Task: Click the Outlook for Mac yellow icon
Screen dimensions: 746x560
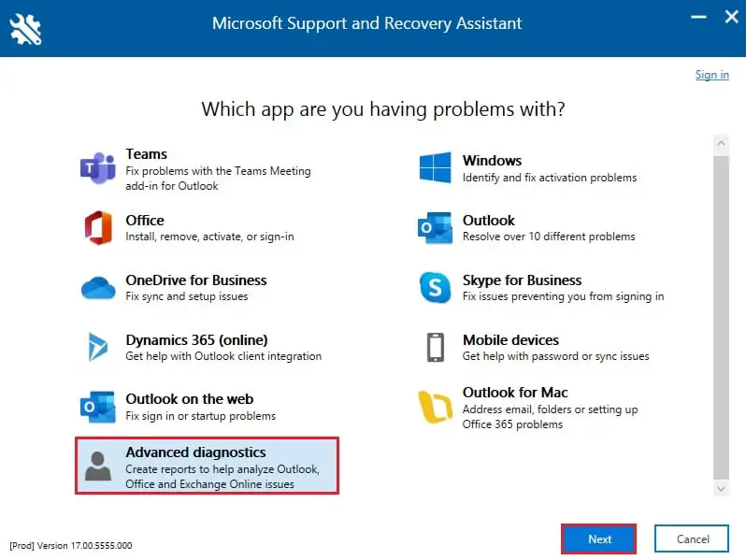Action: 435,407
